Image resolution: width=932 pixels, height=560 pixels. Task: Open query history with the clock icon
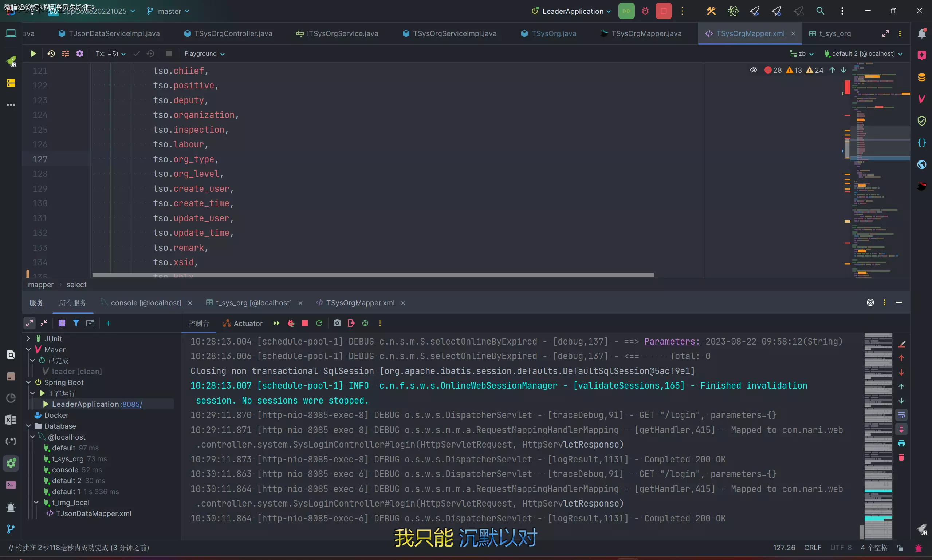tap(51, 53)
